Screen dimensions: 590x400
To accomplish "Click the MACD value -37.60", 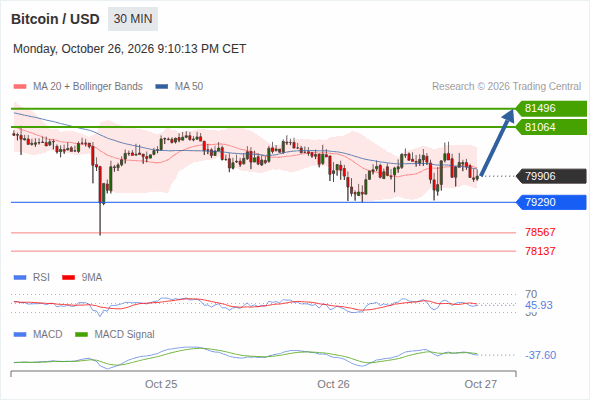I will tap(540, 355).
